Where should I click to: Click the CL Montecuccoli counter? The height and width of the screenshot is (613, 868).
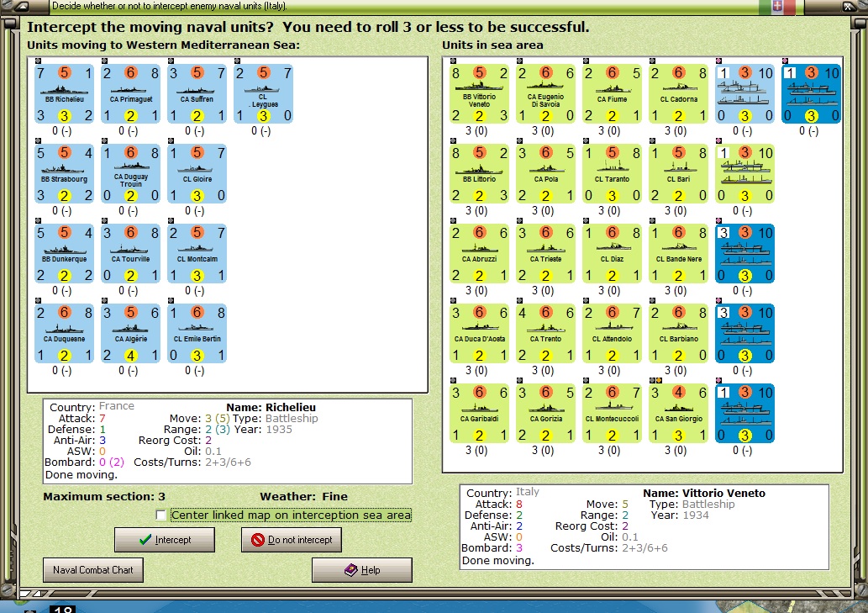(613, 413)
